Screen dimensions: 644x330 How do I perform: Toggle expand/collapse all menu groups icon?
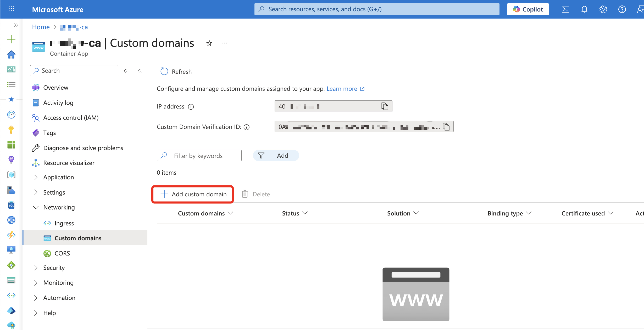pyautogui.click(x=126, y=71)
